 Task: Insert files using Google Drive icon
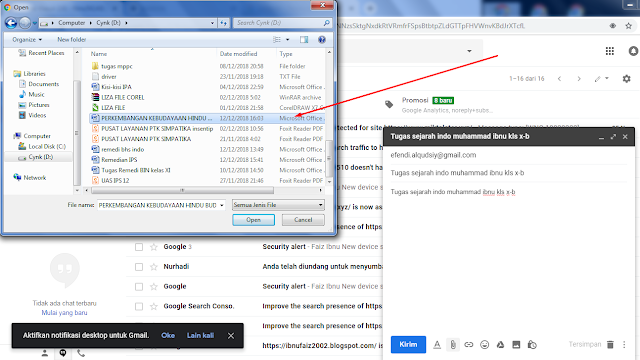click(x=500, y=345)
